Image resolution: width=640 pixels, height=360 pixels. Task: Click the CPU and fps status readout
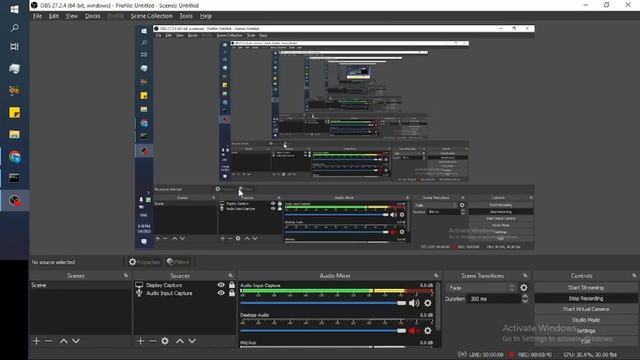[590, 355]
